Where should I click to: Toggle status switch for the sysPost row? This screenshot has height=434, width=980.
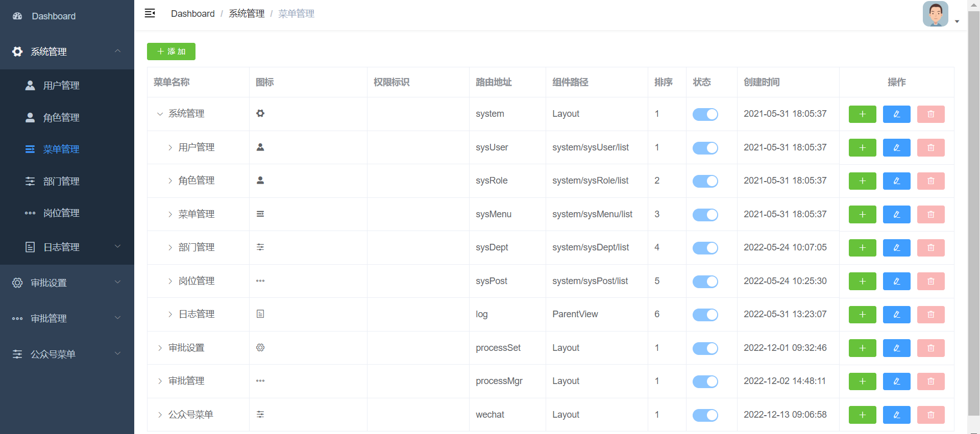click(x=705, y=282)
